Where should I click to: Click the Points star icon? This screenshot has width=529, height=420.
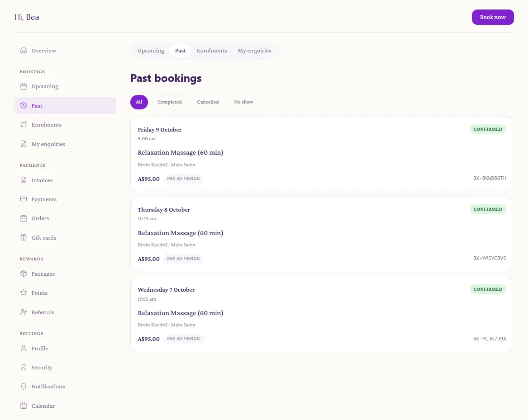pyautogui.click(x=23, y=293)
